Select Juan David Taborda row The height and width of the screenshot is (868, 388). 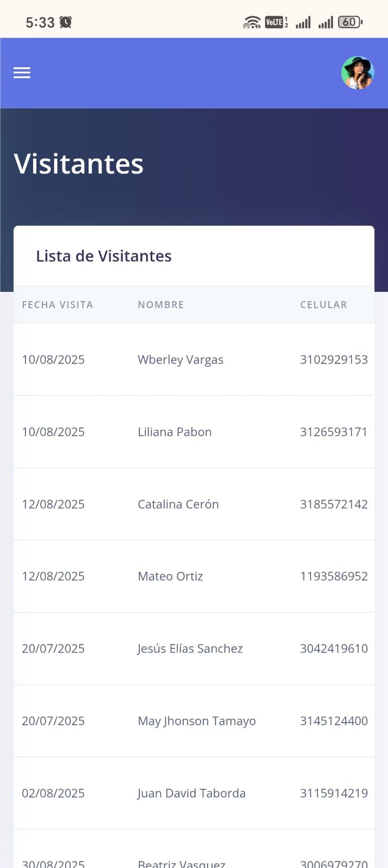[191, 793]
